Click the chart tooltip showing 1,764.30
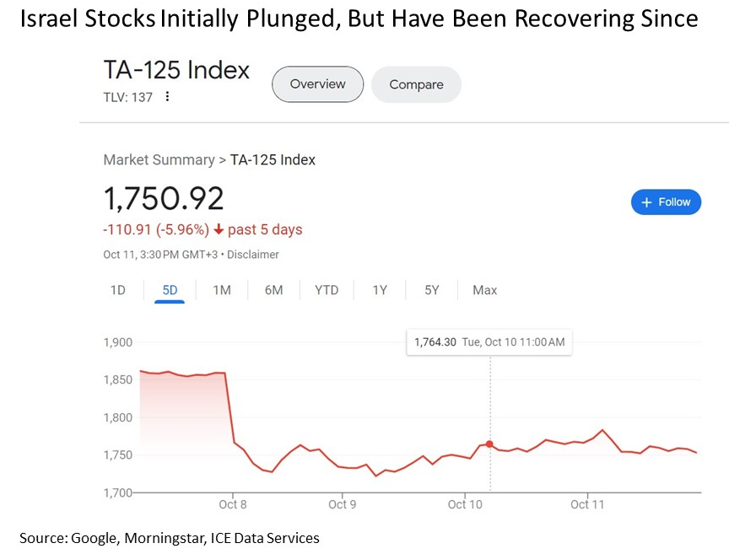Screen dimensions: 756x554 pos(489,342)
